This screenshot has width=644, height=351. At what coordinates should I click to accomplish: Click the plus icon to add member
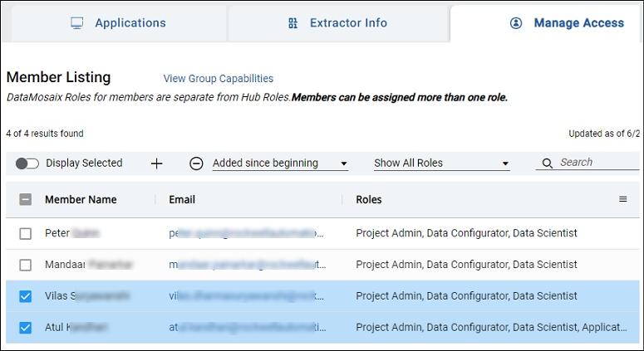[x=157, y=163]
